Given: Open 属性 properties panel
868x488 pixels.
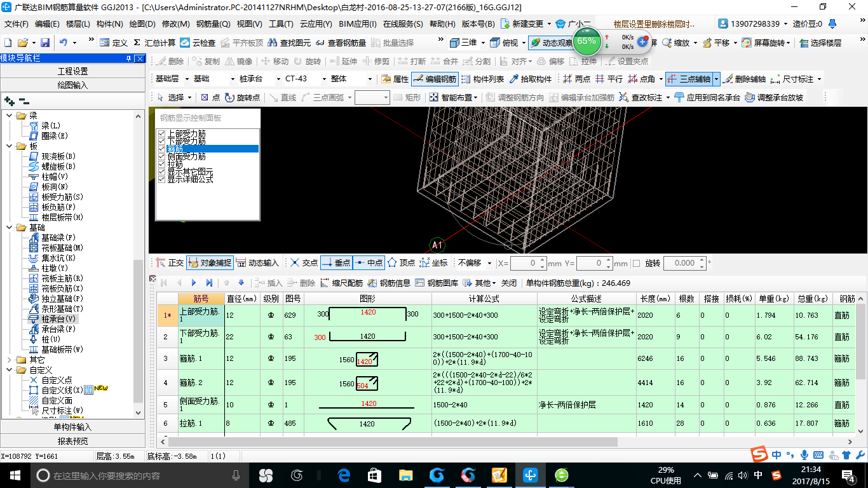Looking at the screenshot, I should (x=395, y=79).
